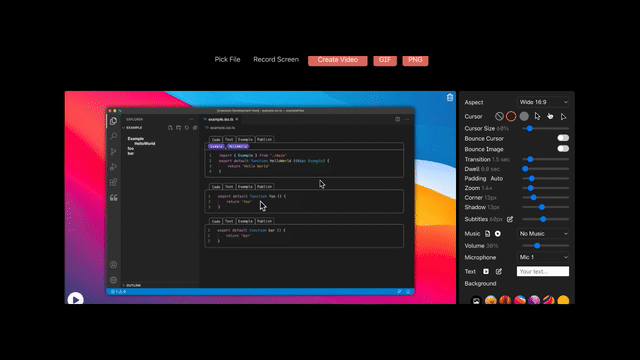Open the Accounts icon in the VS Code activity bar
This screenshot has height=360, width=640.
click(x=113, y=265)
